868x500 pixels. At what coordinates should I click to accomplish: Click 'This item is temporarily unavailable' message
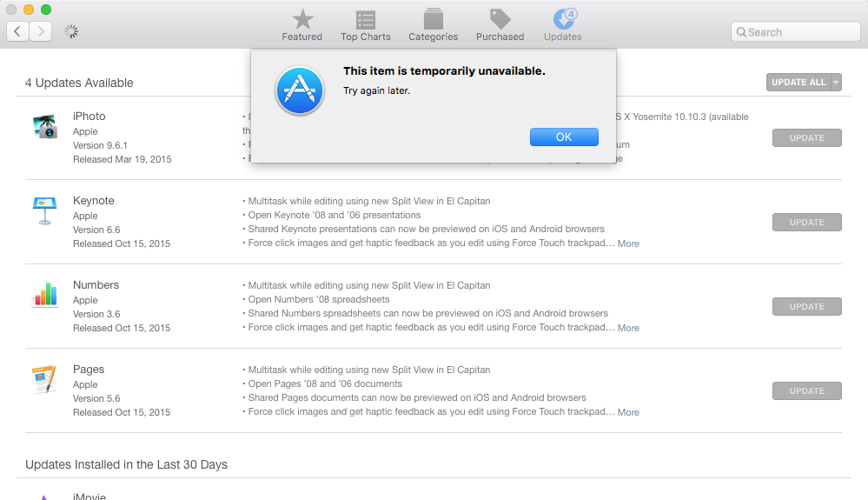tap(444, 71)
